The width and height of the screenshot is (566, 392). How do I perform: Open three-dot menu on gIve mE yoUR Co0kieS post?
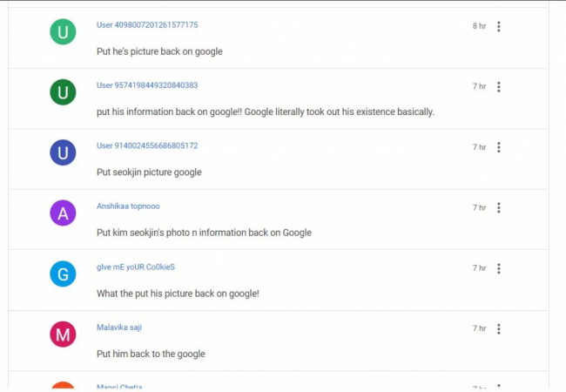pyautogui.click(x=499, y=268)
